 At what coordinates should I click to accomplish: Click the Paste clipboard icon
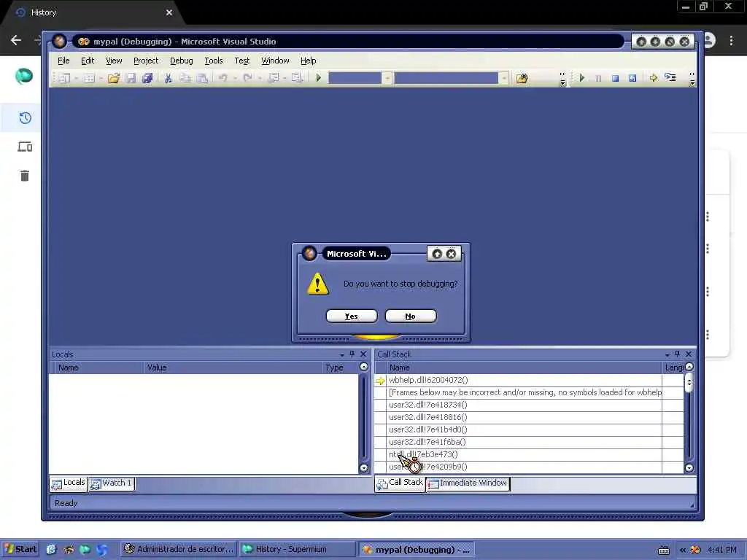pyautogui.click(x=203, y=78)
